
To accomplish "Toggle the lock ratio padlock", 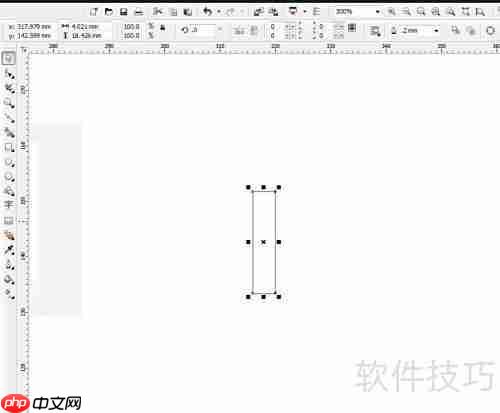I will tap(163, 28).
